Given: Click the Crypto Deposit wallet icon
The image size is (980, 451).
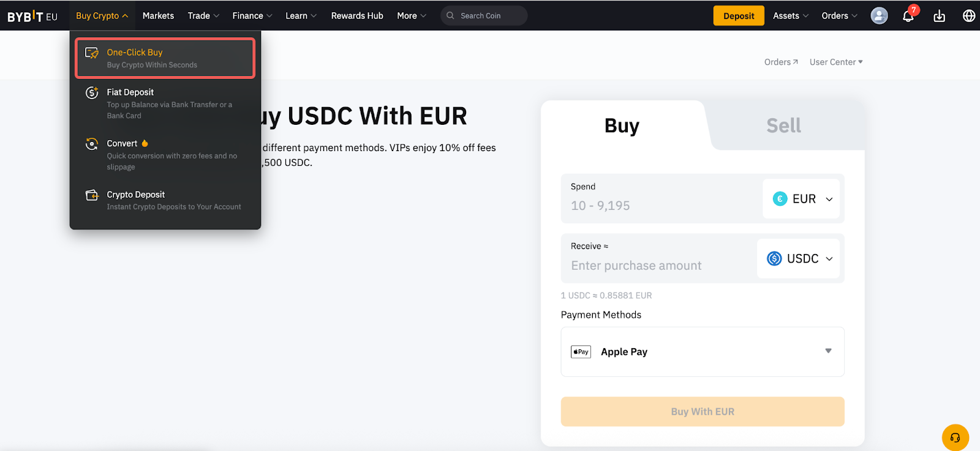Looking at the screenshot, I should (92, 195).
